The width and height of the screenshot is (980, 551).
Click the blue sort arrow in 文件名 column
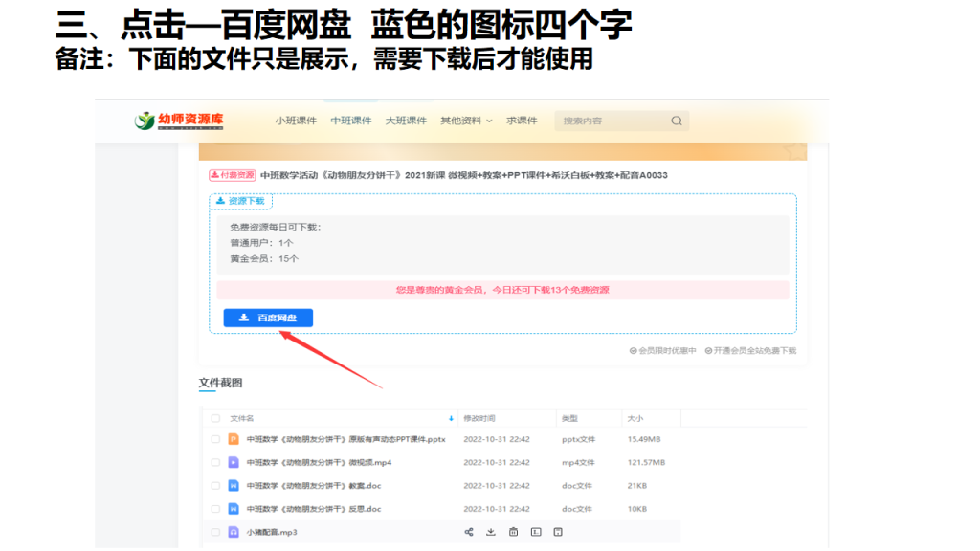pos(451,418)
